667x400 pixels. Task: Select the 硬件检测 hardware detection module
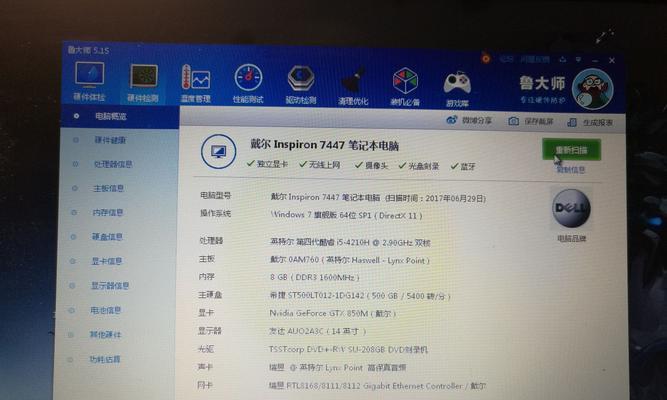coord(143,83)
